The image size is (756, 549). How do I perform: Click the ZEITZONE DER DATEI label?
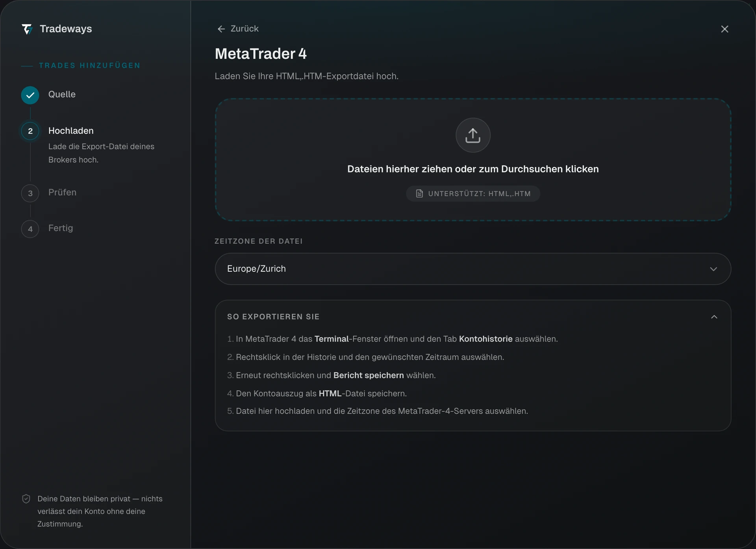click(x=259, y=241)
